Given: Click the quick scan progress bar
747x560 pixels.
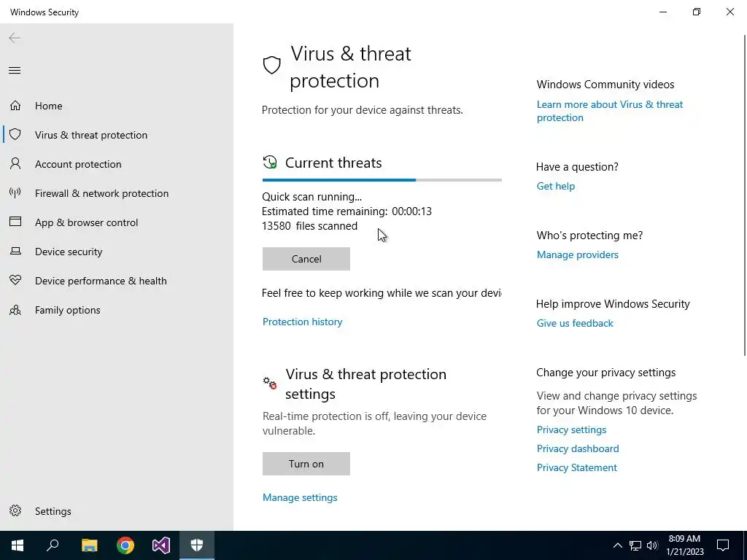Looking at the screenshot, I should 382,180.
